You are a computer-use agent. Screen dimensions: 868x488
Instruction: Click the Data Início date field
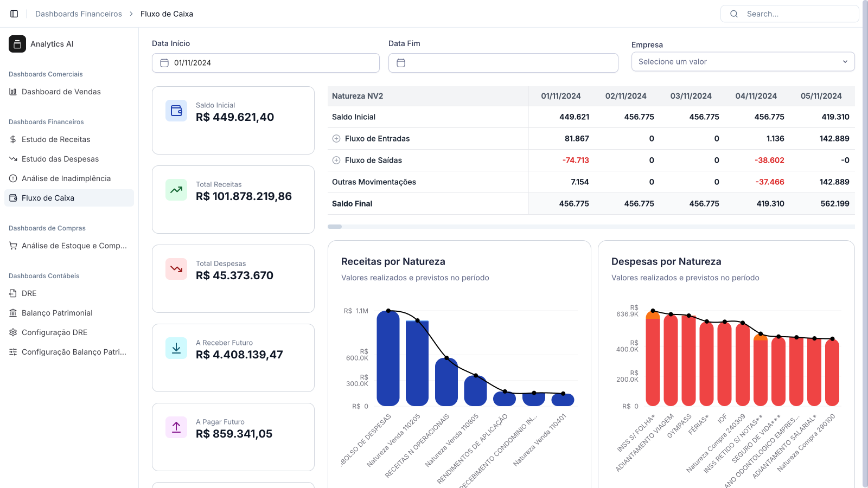coord(266,63)
